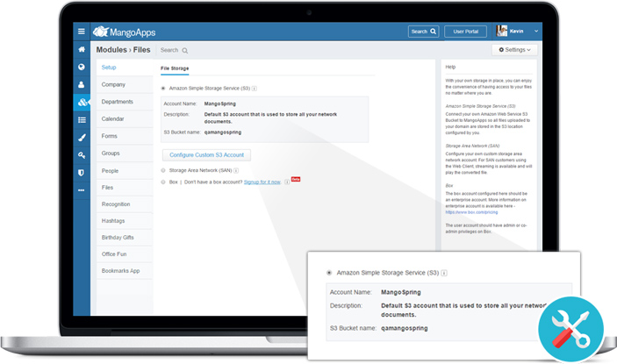Click the S3 Bucket name value qamangospring

point(223,132)
